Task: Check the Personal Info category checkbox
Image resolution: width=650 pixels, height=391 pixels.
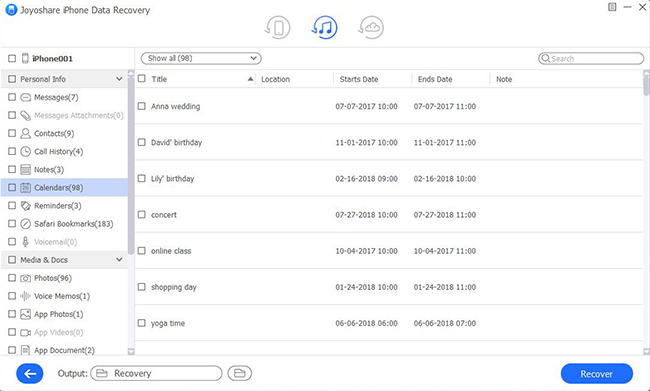Action: pyautogui.click(x=12, y=79)
